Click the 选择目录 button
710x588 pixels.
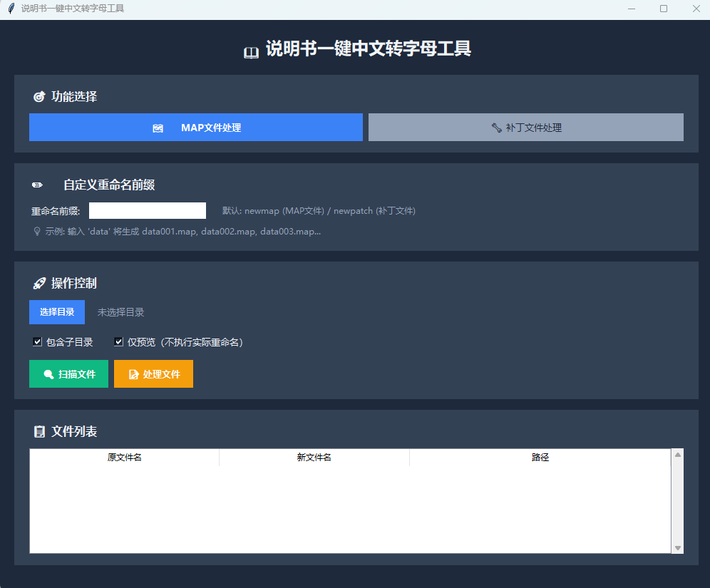pyautogui.click(x=57, y=311)
